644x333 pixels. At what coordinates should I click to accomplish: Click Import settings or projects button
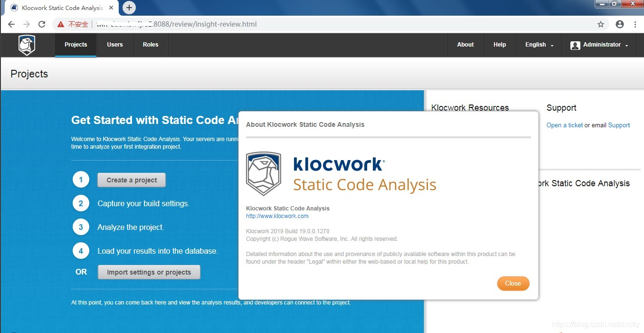pyautogui.click(x=149, y=272)
